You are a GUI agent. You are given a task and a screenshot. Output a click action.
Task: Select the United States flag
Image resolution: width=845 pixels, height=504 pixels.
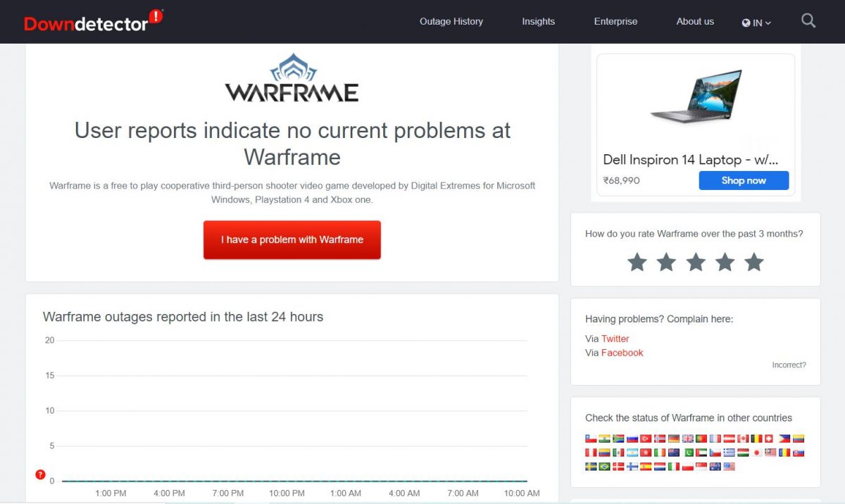[729, 467]
